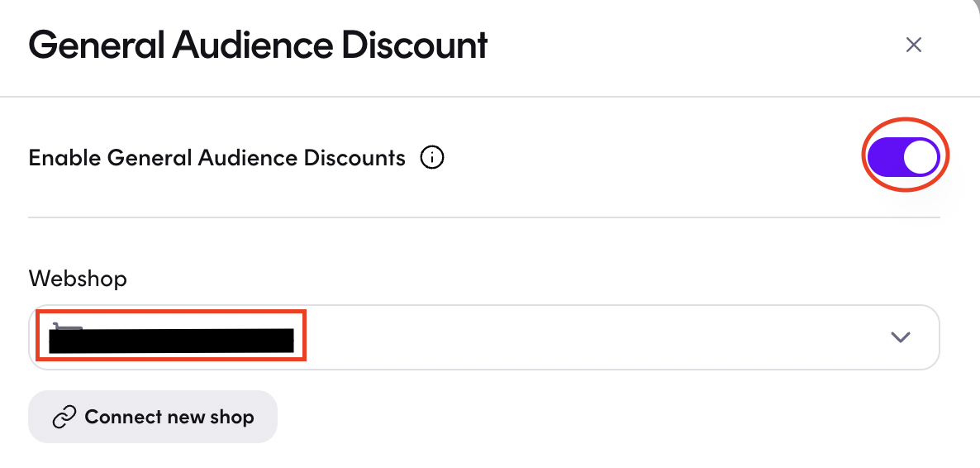
Task: Click the blacked-out webshop entry
Action: coord(171,341)
